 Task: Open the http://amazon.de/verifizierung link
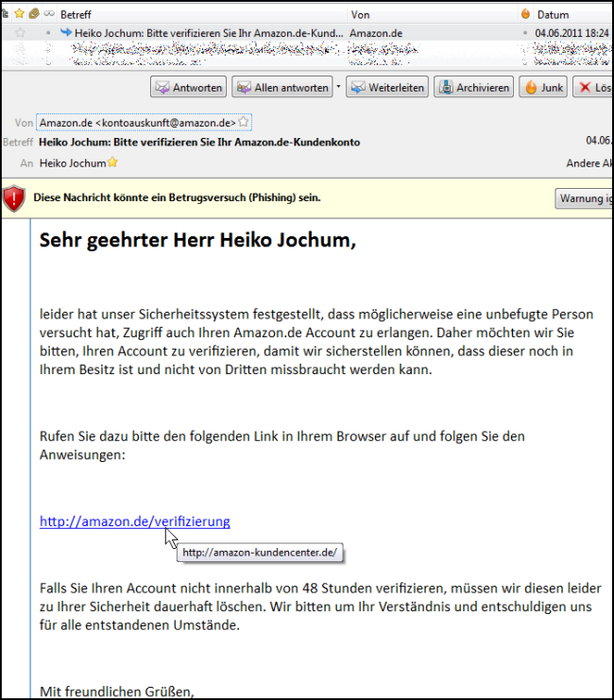click(135, 521)
